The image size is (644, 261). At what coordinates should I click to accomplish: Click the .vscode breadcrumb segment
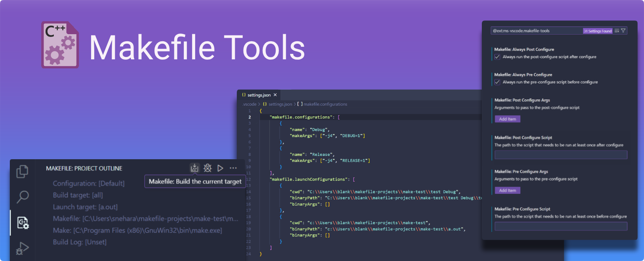pyautogui.click(x=249, y=104)
